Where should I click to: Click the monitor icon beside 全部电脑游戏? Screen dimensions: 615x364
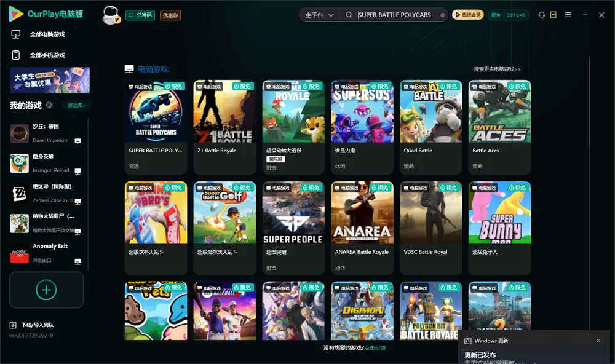click(x=16, y=34)
